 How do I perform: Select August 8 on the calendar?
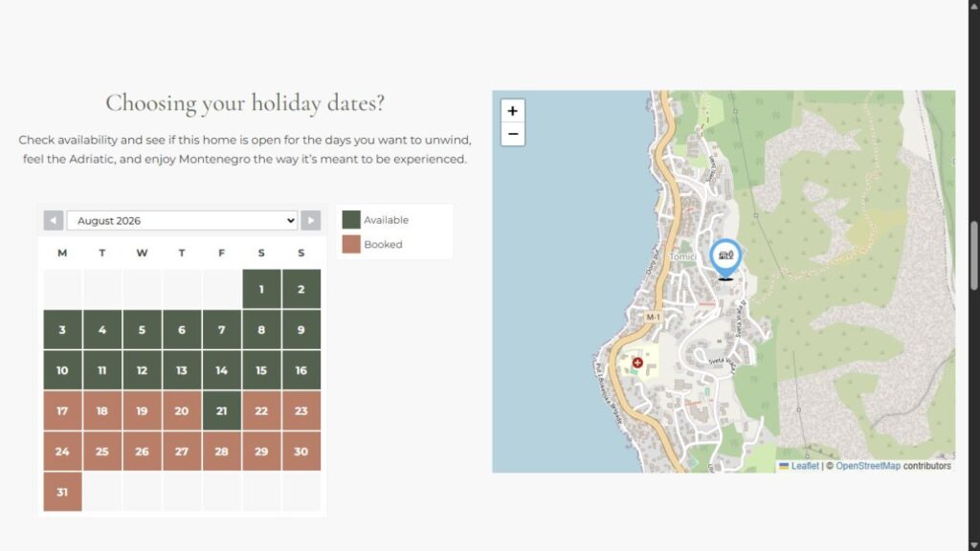tap(261, 330)
